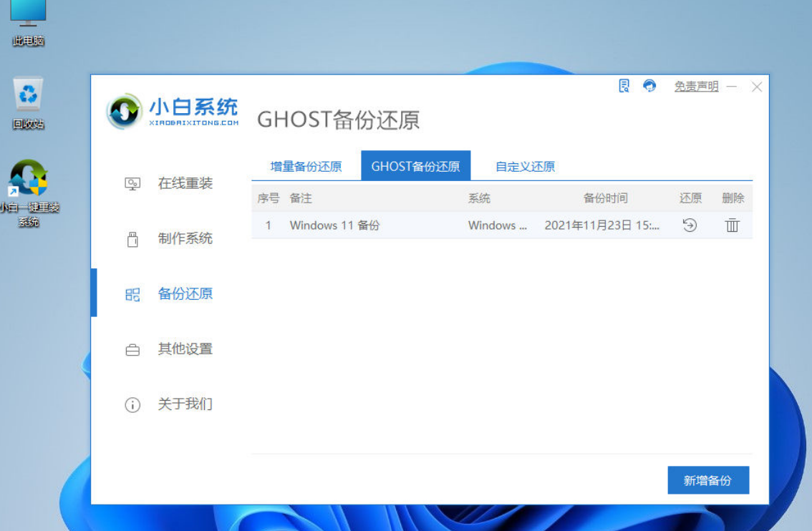Close the 小白系统 window
The height and width of the screenshot is (531, 812).
pos(757,87)
